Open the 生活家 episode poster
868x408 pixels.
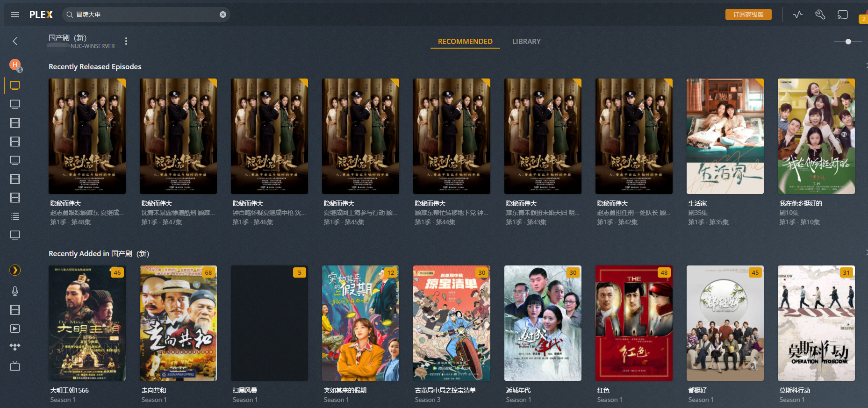[725, 136]
